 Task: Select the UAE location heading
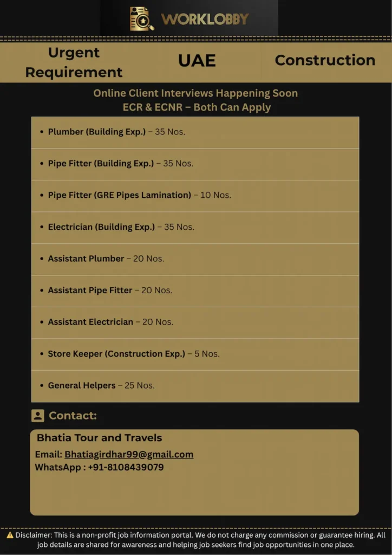tap(197, 61)
